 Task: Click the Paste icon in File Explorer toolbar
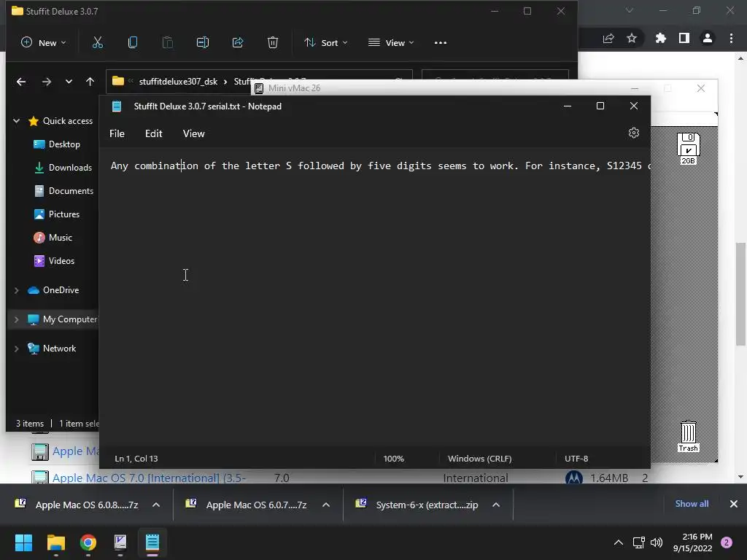coord(168,42)
